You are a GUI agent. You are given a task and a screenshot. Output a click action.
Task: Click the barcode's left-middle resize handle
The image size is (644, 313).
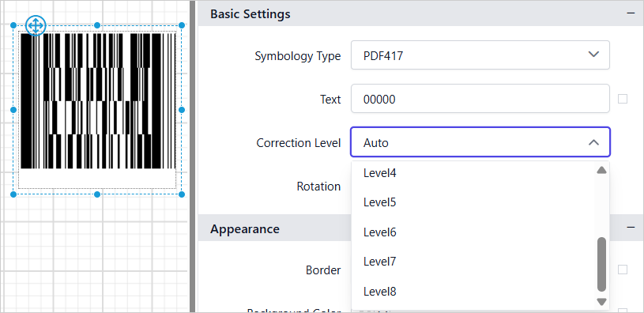[13, 110]
